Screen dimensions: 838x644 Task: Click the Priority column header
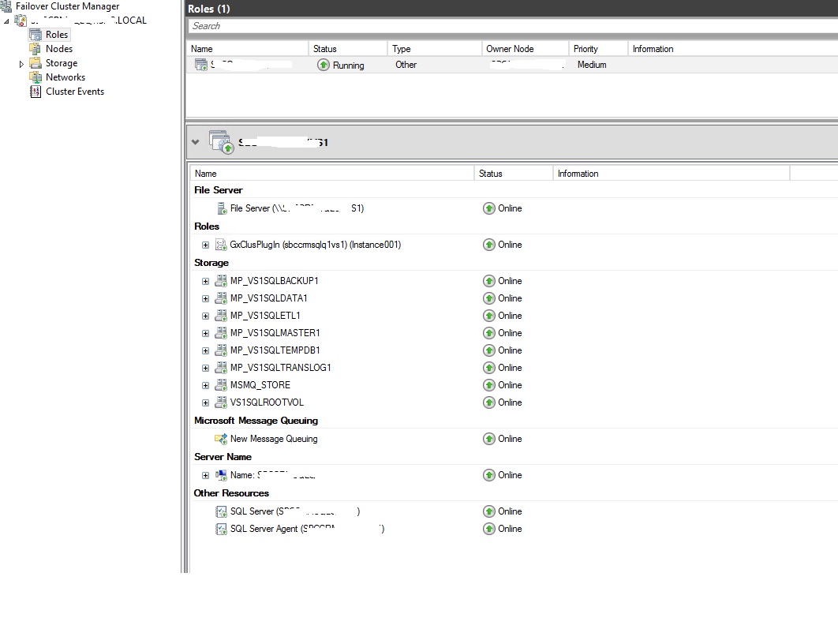pos(585,48)
